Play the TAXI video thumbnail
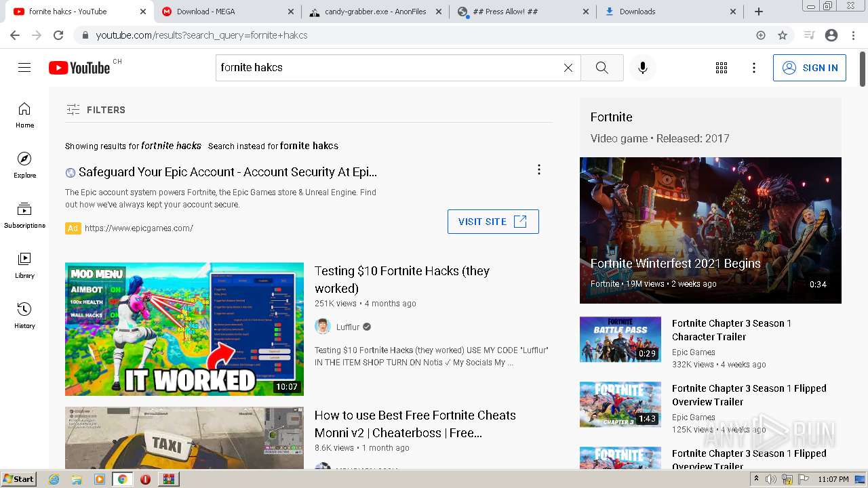The image size is (868, 488). tap(184, 438)
